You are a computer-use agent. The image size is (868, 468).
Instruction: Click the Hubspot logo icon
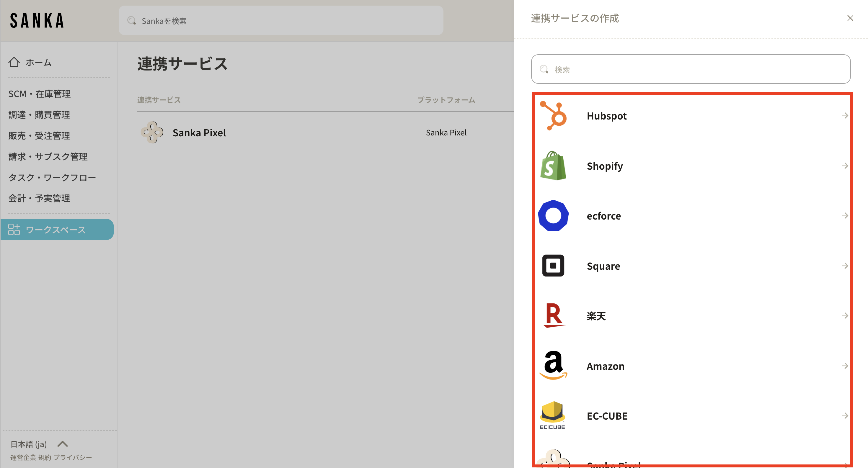pos(553,116)
